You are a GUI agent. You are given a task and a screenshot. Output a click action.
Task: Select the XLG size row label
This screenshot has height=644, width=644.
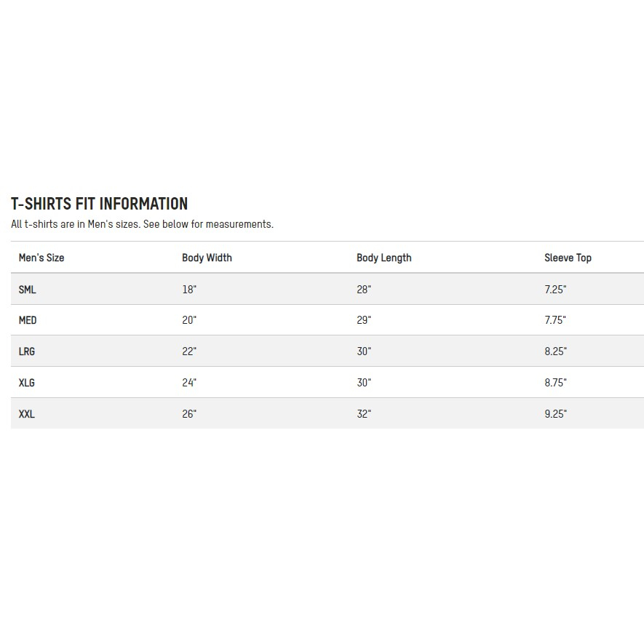(x=27, y=383)
